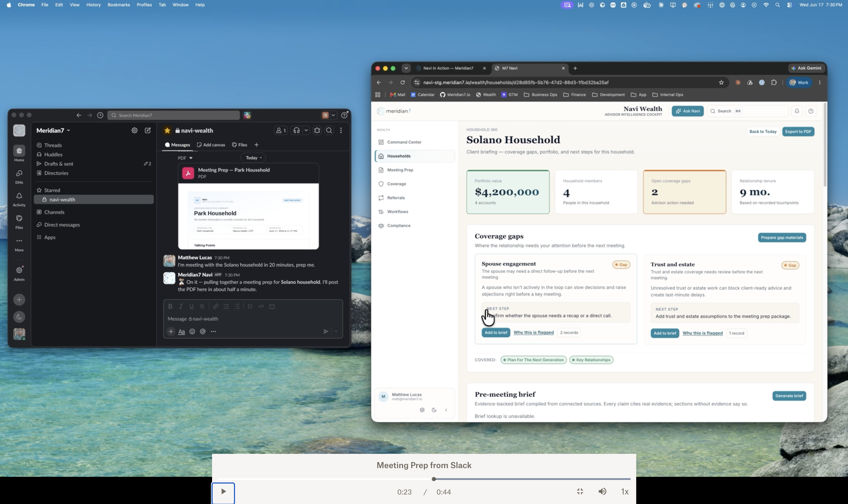The height and width of the screenshot is (504, 848).
Task: Reload the page in Chrome
Action: click(403, 82)
